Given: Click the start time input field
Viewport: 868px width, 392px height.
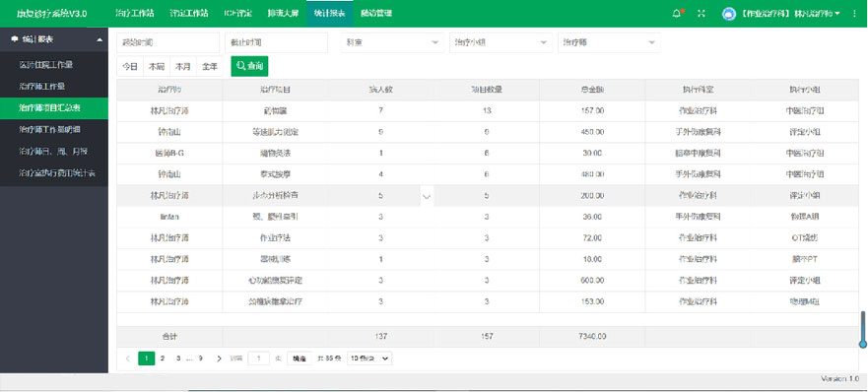Looking at the screenshot, I should coord(168,42).
